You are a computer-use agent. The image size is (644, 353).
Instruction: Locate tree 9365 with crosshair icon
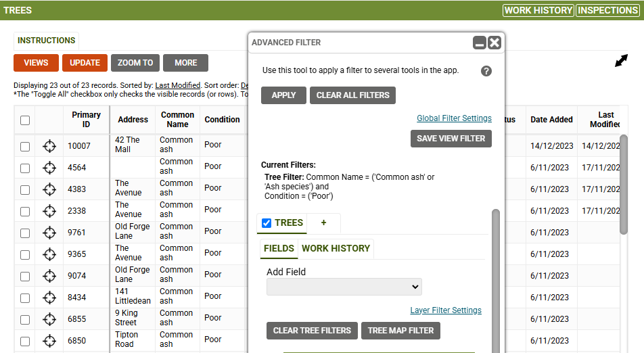tap(49, 254)
